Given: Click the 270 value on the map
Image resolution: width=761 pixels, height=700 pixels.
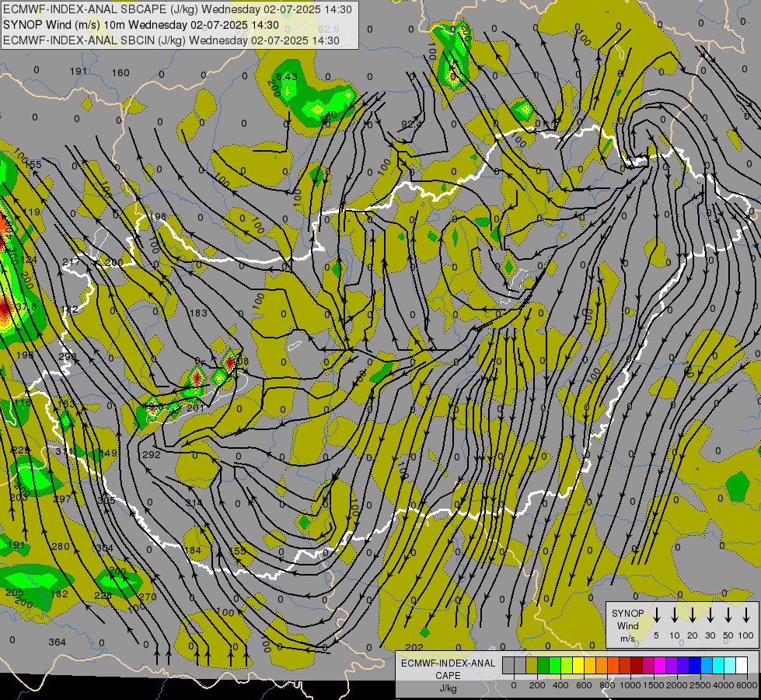Looking at the screenshot, I should click(148, 597).
